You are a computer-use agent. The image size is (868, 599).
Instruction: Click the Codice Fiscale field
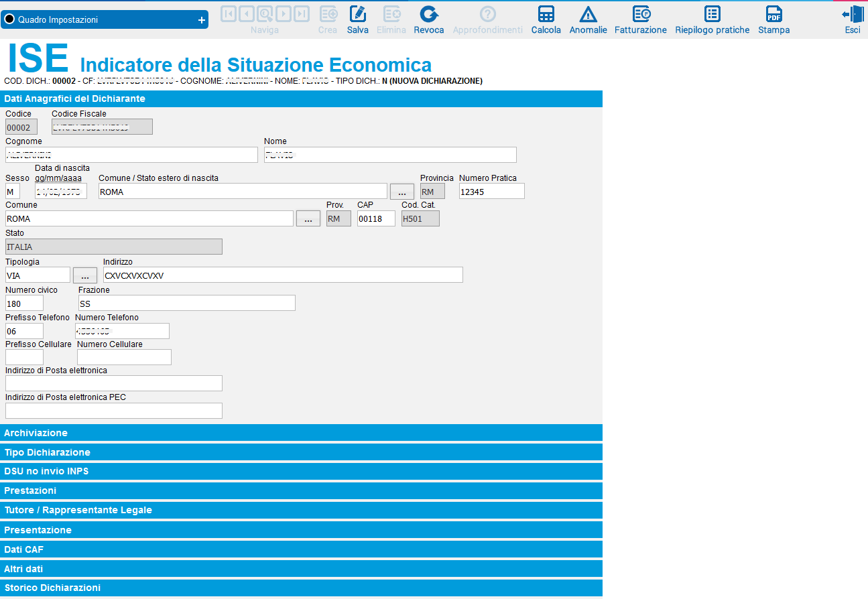point(102,127)
